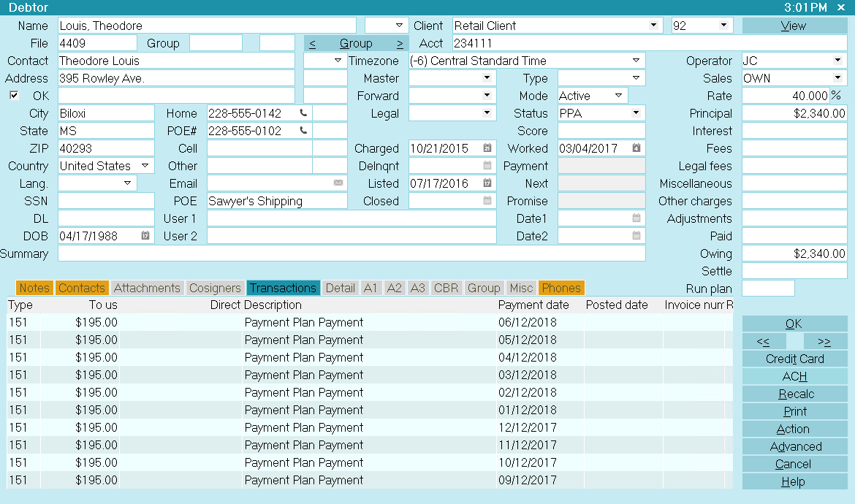Expand the Timezone dropdown
Image resolution: width=855 pixels, height=504 pixels.
coord(636,61)
